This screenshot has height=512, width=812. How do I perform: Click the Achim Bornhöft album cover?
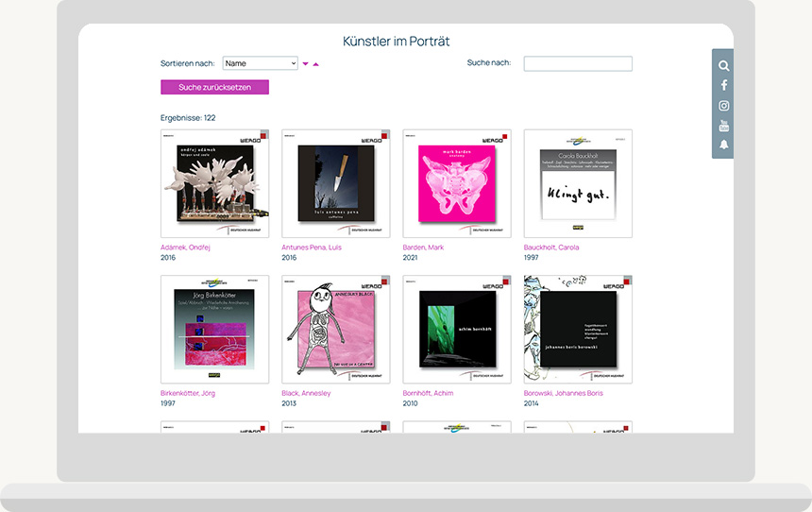(x=457, y=330)
